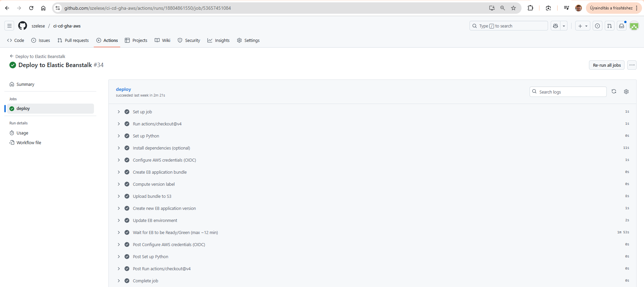
Task: Open the Workflow file link
Action: [x=29, y=142]
